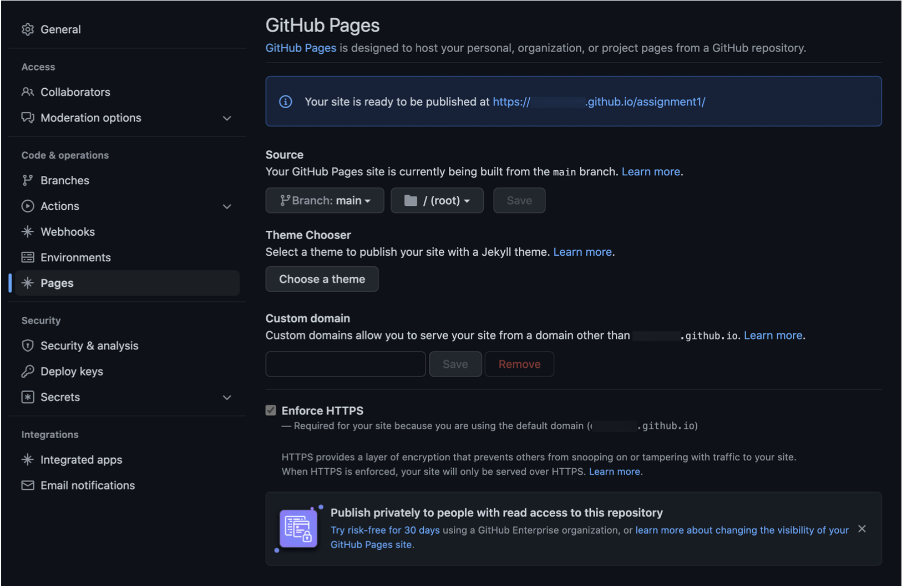
Task: Toggle the Enforce HTTPS checkbox
Action: tap(271, 410)
